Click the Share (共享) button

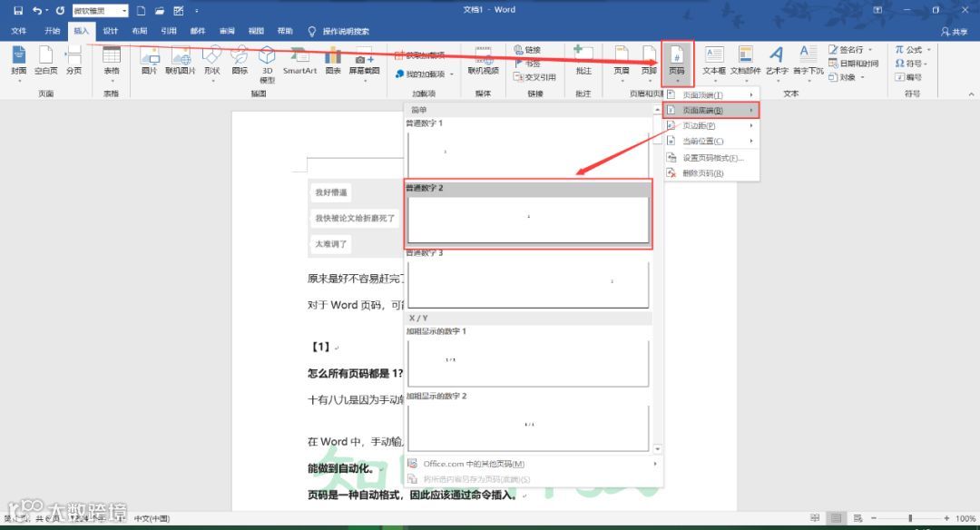click(955, 31)
